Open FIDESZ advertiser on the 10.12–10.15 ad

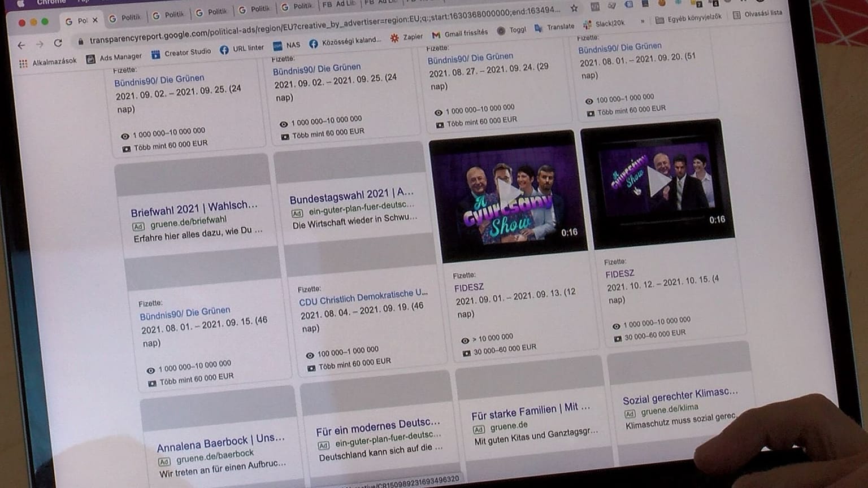tap(620, 274)
